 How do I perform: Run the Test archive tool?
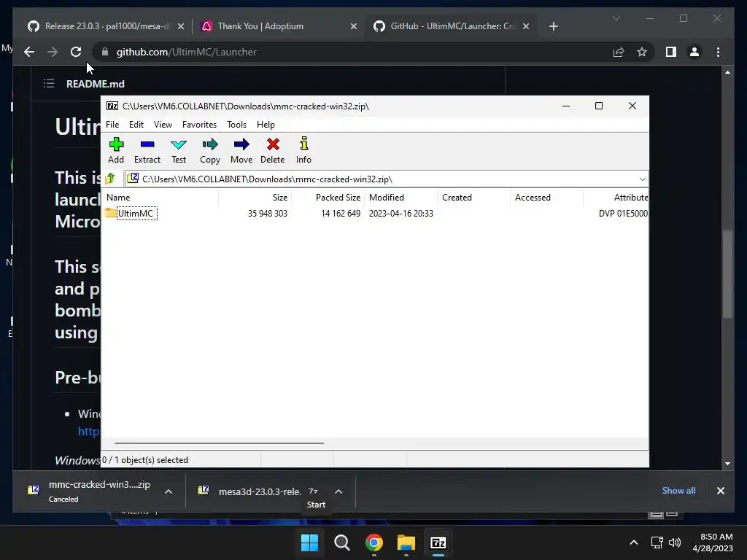tap(179, 150)
